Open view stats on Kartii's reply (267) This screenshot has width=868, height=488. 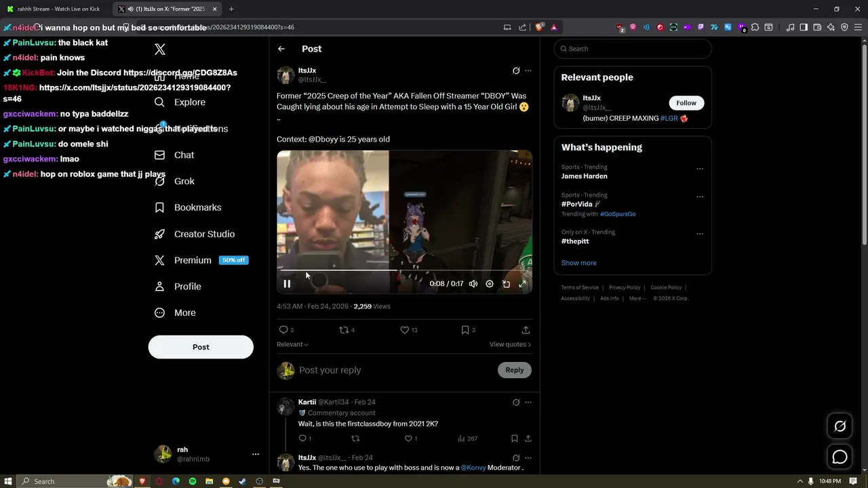467,439
